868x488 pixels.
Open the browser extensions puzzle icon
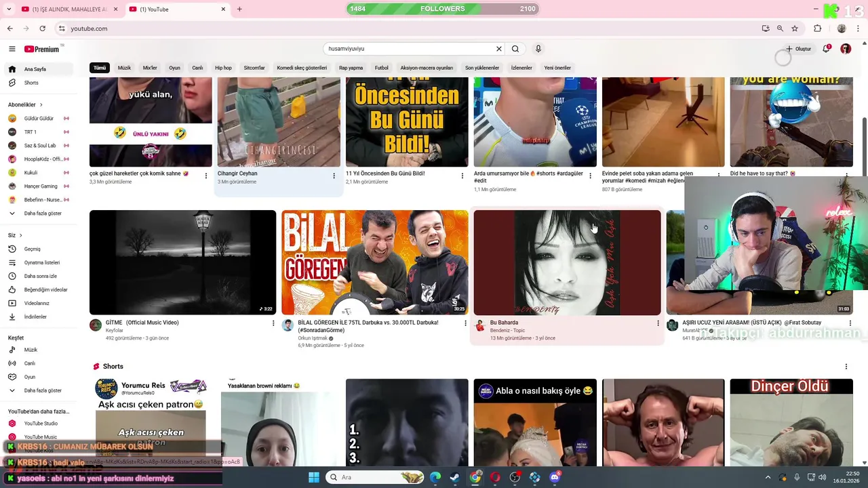[817, 28]
